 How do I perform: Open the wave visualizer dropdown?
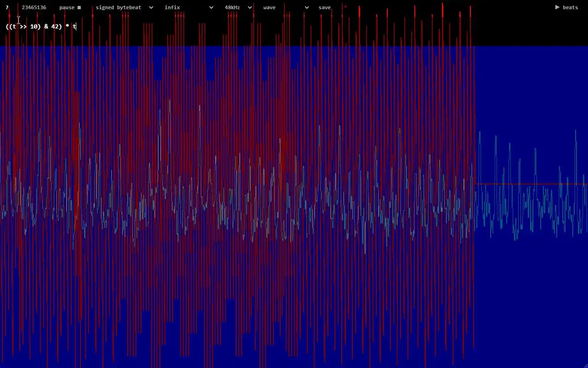tap(286, 7)
